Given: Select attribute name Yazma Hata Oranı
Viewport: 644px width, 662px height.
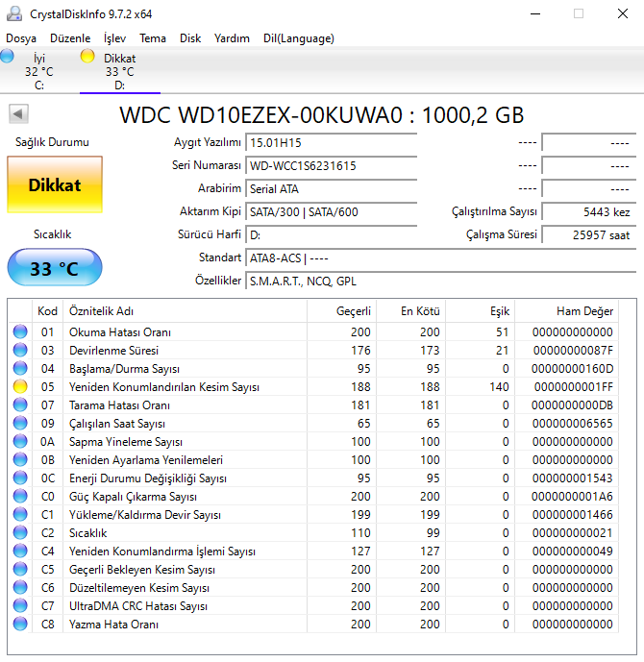Looking at the screenshot, I should (113, 624).
